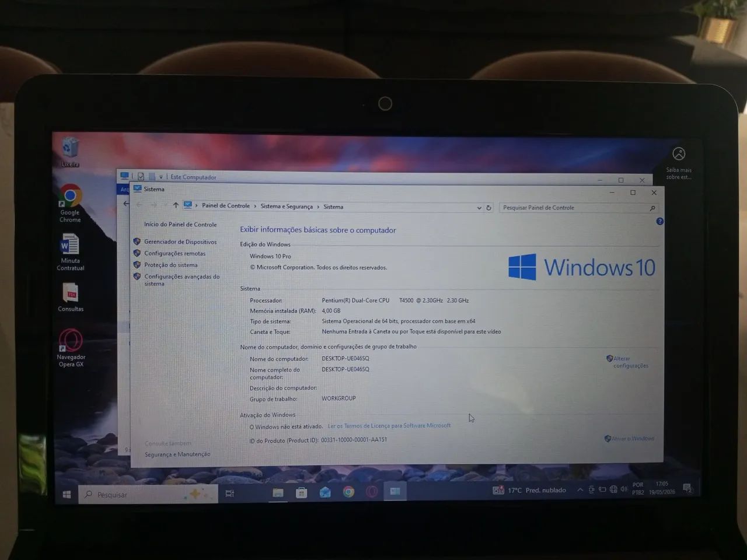The height and width of the screenshot is (560, 747).
Task: Click the Pesquisar taskbar search box
Action: click(149, 495)
